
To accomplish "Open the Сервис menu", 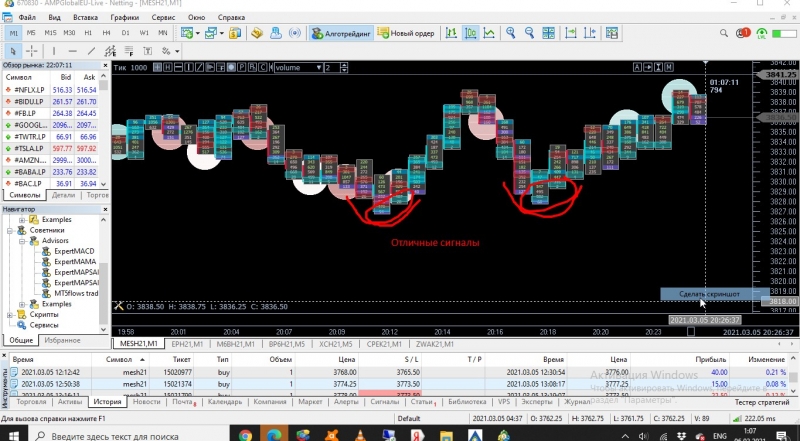I will pyautogui.click(x=163, y=17).
